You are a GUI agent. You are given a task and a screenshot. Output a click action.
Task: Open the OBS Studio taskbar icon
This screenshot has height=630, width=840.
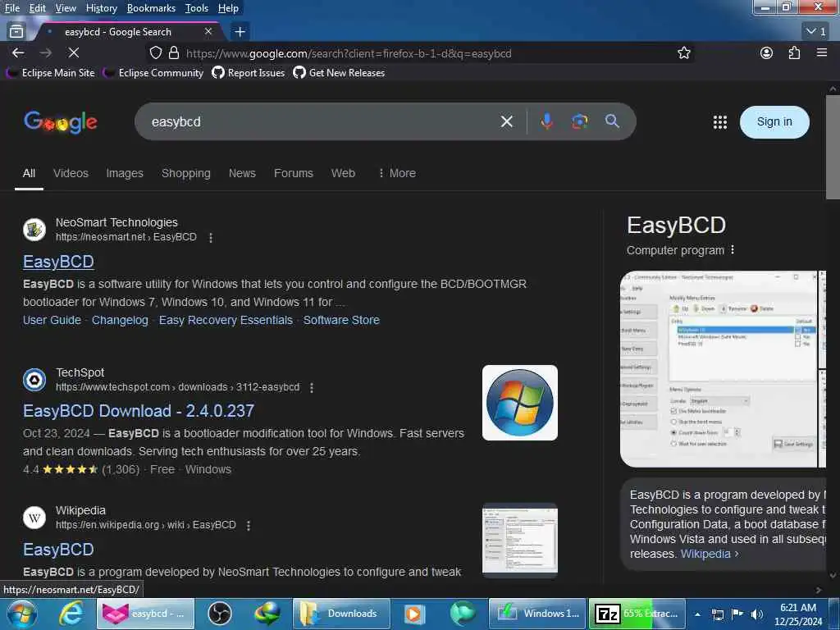[220, 614]
